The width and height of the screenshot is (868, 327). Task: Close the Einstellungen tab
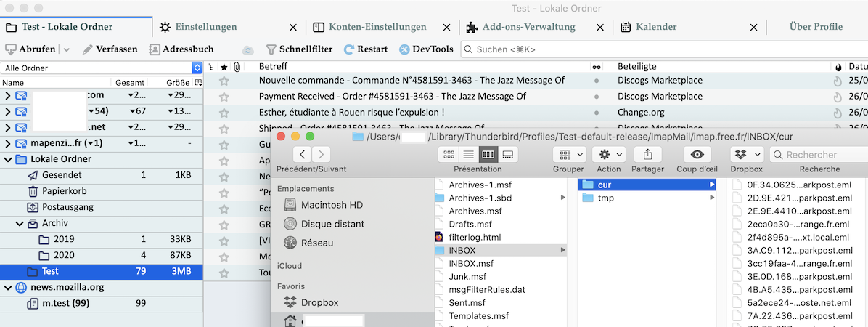(294, 27)
